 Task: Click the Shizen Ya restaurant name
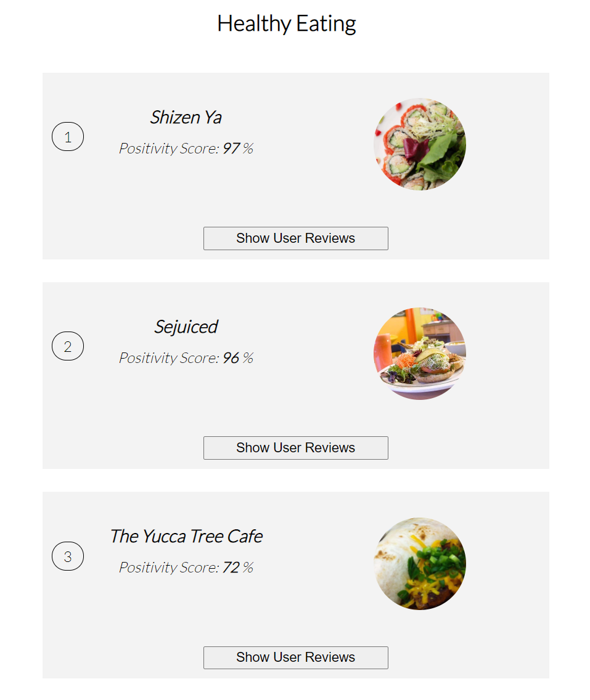click(186, 118)
